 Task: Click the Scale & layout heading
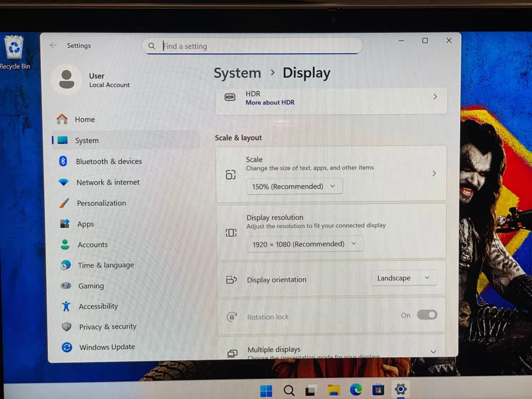(238, 138)
